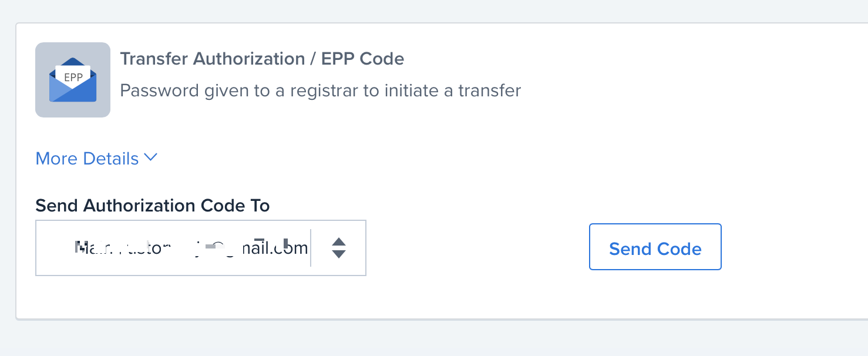Viewport: 868px width, 356px height.
Task: Click the chevron next to More Details
Action: click(x=150, y=157)
